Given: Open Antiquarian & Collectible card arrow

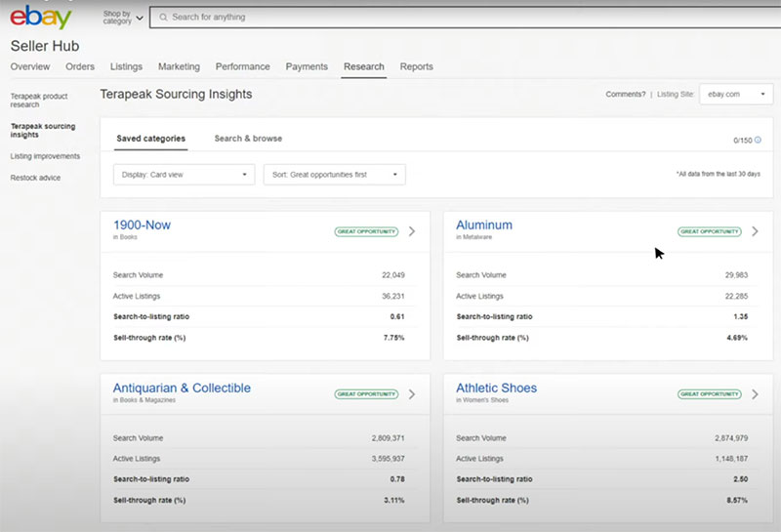Looking at the screenshot, I should pos(412,394).
